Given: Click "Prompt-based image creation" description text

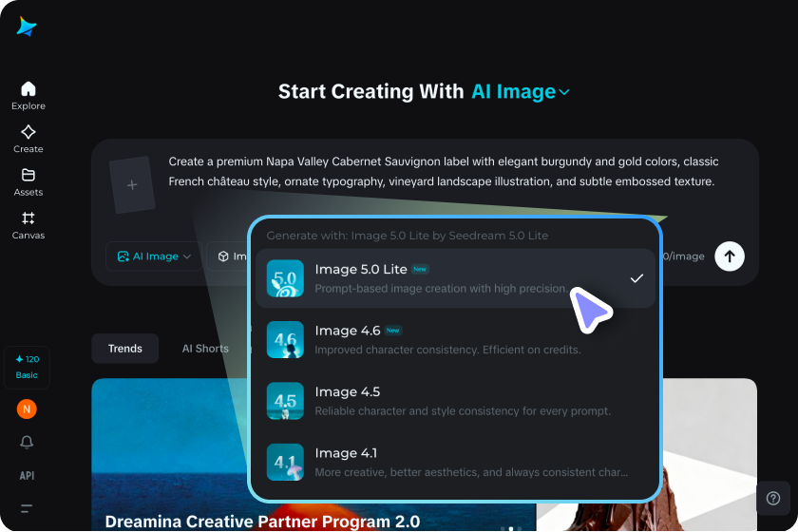Looking at the screenshot, I should pos(441,289).
